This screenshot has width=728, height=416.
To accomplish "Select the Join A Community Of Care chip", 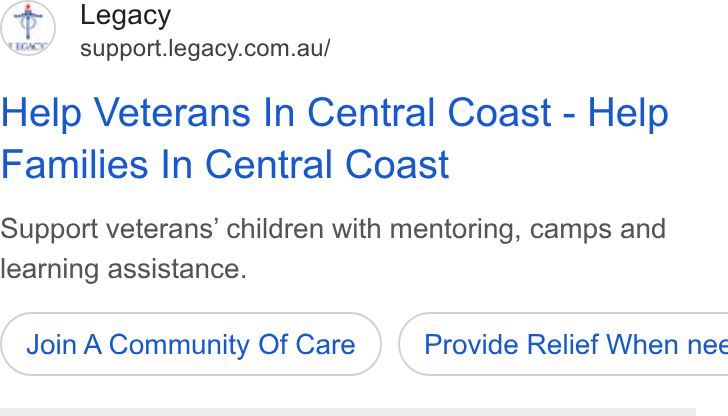I will click(x=191, y=344).
